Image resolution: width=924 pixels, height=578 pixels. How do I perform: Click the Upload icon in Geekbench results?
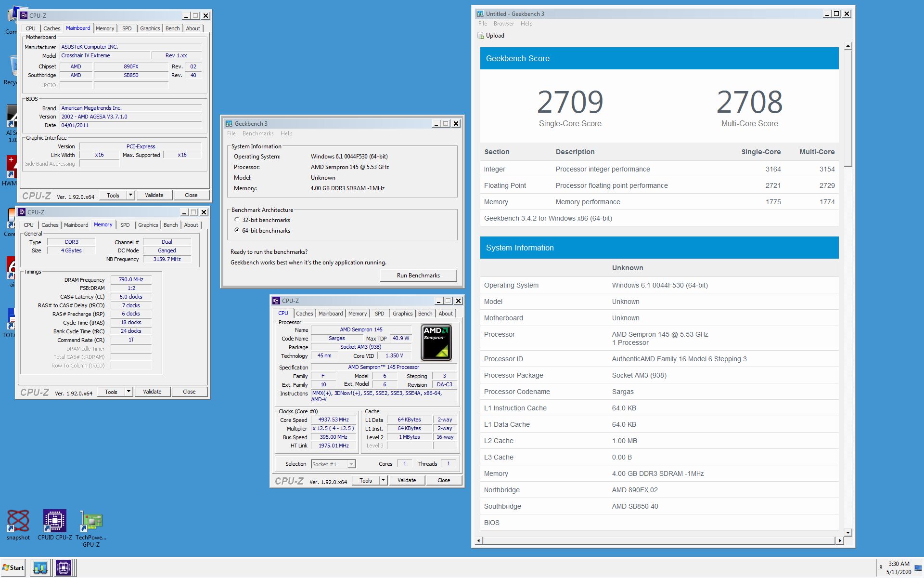(x=480, y=36)
